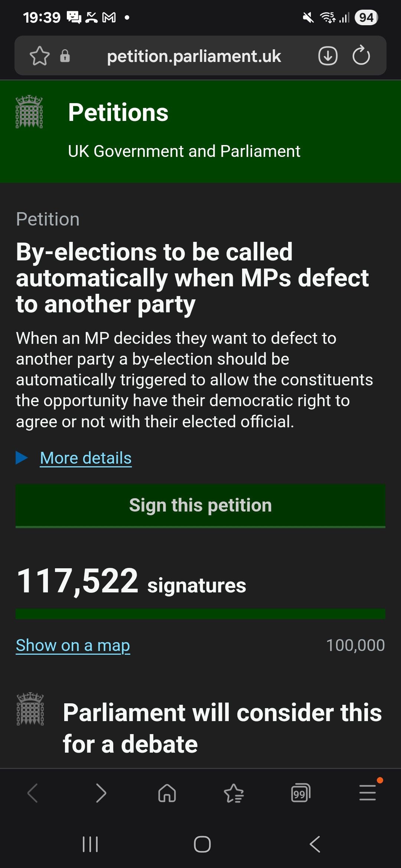
Task: Tap the bookmark star in address bar
Action: pyautogui.click(x=39, y=56)
